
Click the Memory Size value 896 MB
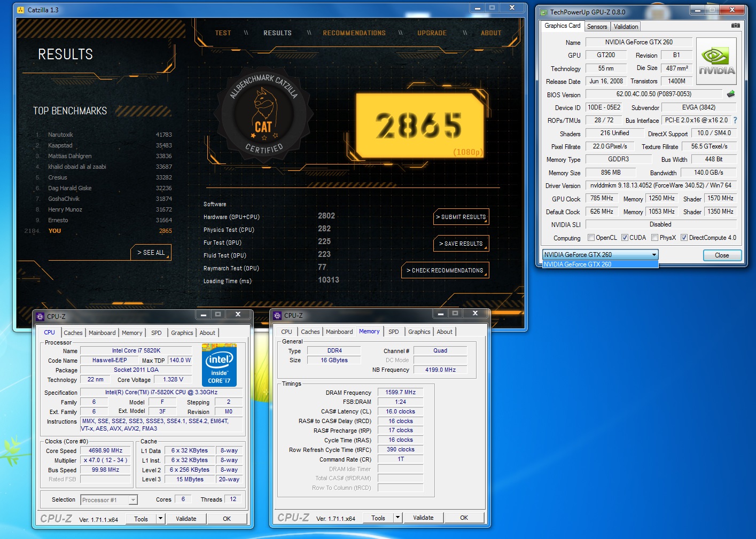611,173
